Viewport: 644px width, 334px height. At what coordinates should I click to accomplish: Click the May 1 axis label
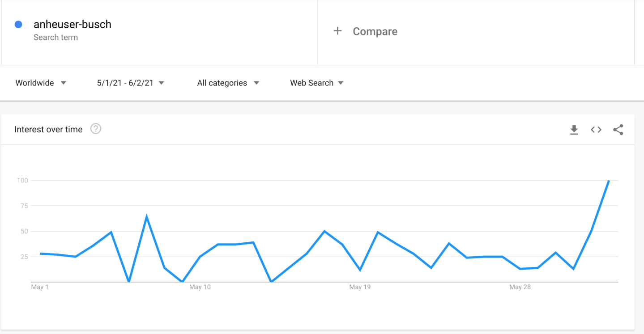40,287
